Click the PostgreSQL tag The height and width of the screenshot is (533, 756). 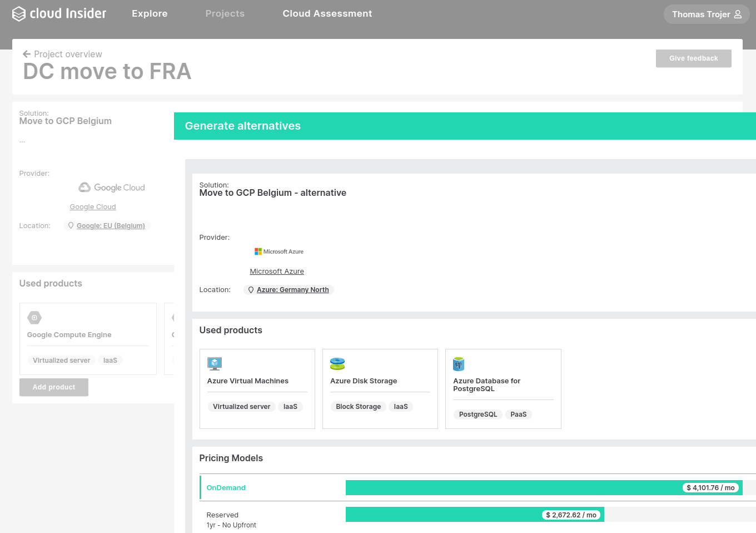[478, 414]
